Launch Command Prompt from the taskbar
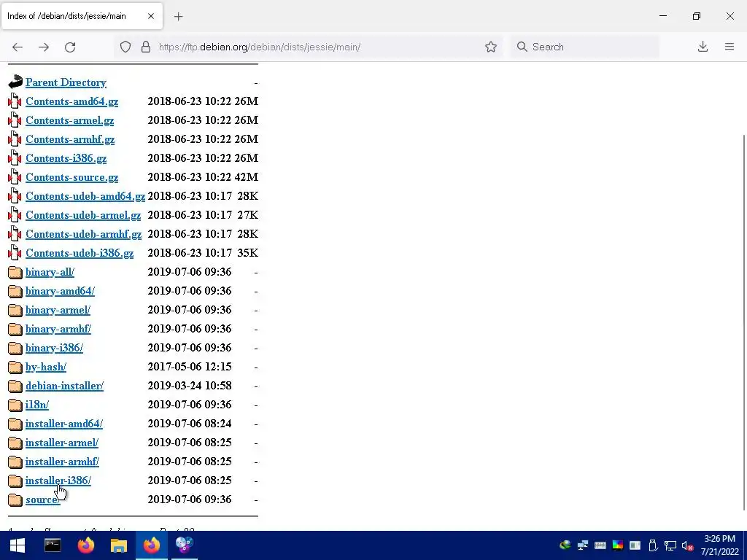Viewport: 747px width, 560px height. pyautogui.click(x=53, y=545)
